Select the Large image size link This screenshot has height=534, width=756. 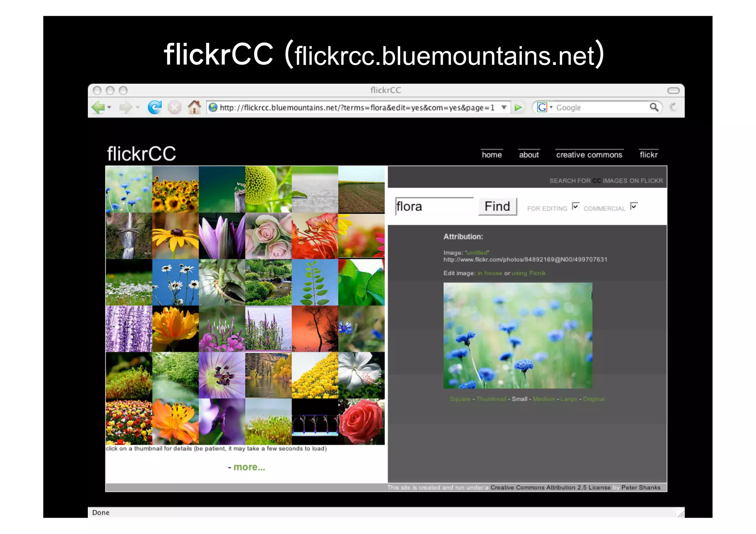click(x=569, y=399)
